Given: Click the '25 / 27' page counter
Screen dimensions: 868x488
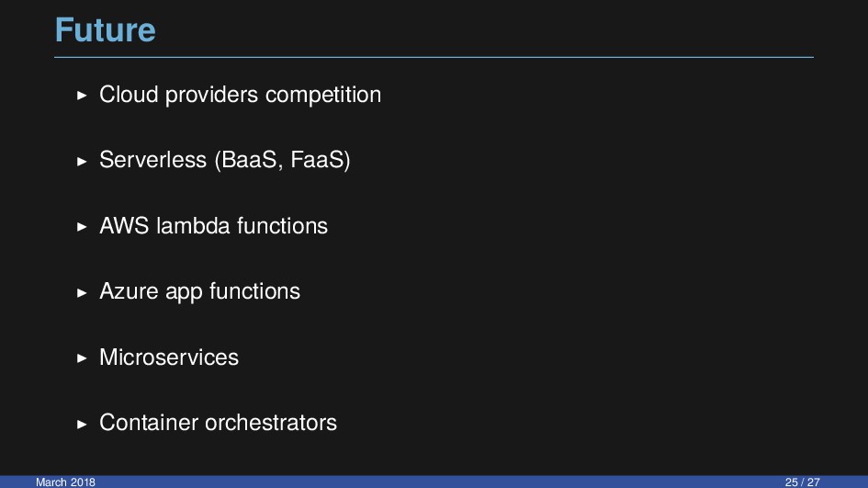Looking at the screenshot, I should [x=802, y=482].
